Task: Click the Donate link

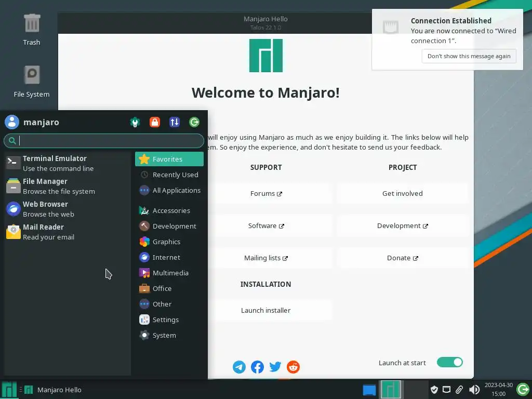Action: point(403,258)
